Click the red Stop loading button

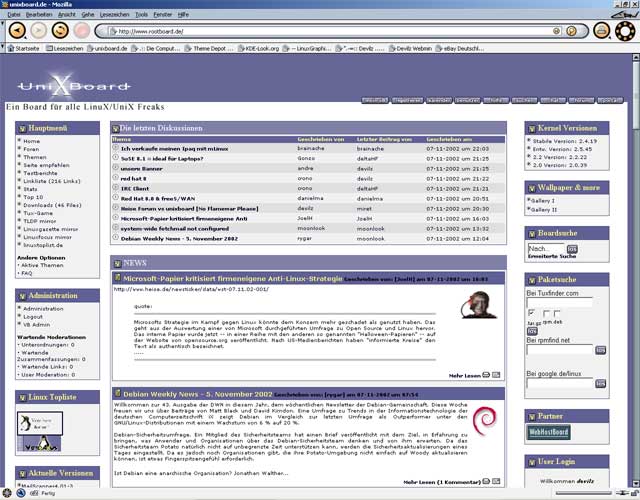82,31
